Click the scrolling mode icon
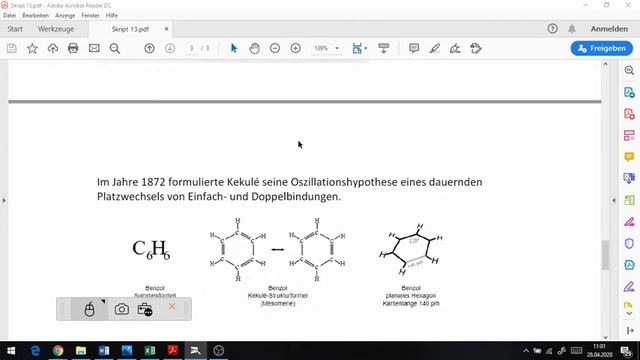Screen dimensions: 640x360 click(384, 49)
